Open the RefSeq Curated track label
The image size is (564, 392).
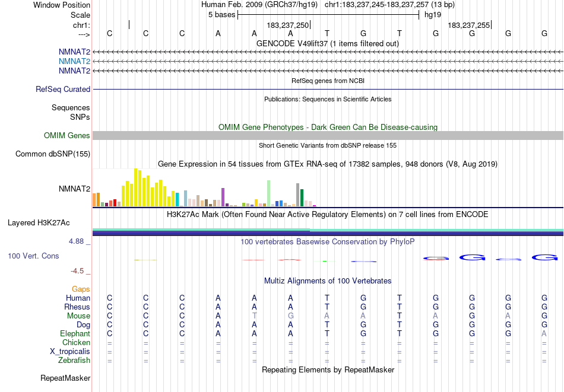pyautogui.click(x=63, y=89)
